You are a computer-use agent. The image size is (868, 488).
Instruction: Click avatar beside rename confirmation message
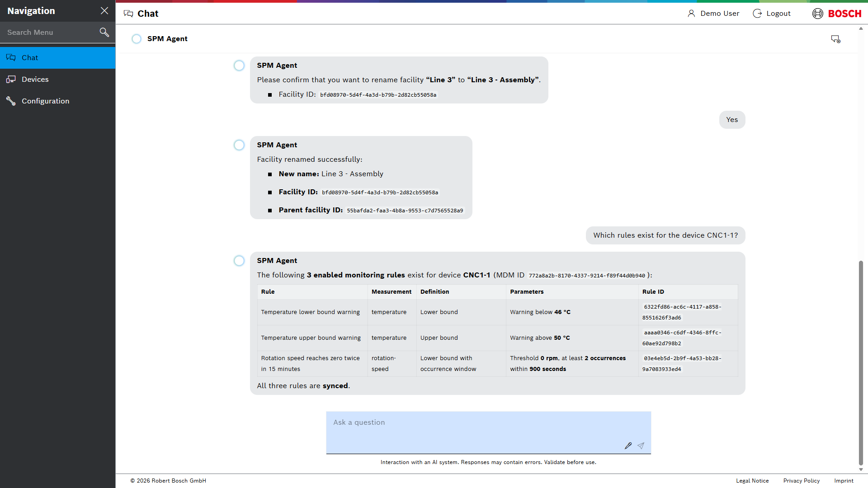tap(239, 66)
